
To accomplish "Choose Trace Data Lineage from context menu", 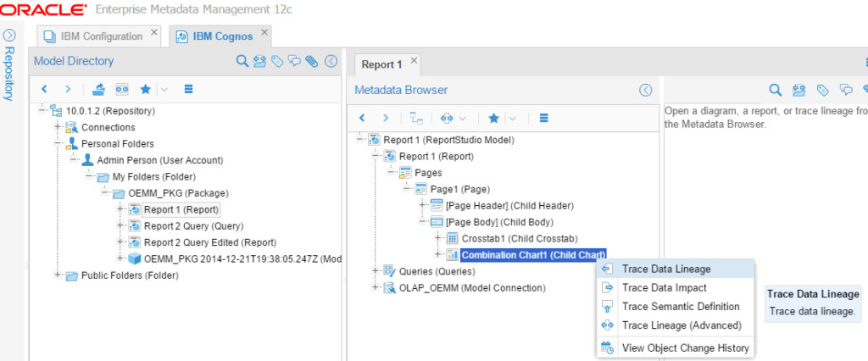I will (x=675, y=269).
